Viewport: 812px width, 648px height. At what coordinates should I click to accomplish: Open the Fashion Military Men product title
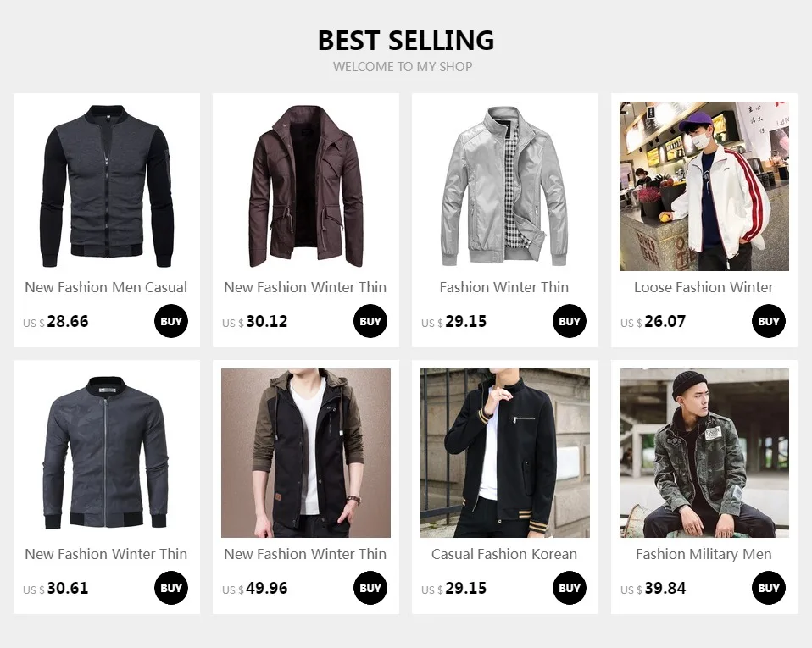[704, 554]
